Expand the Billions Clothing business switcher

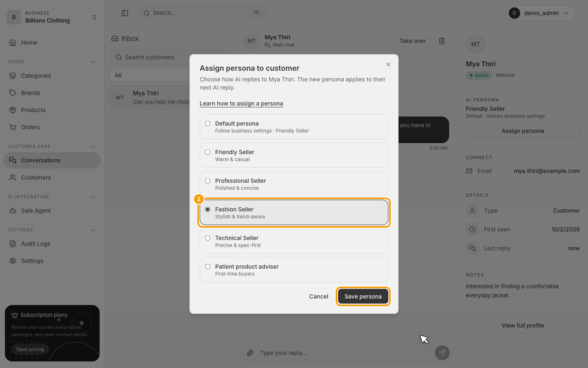52,17
